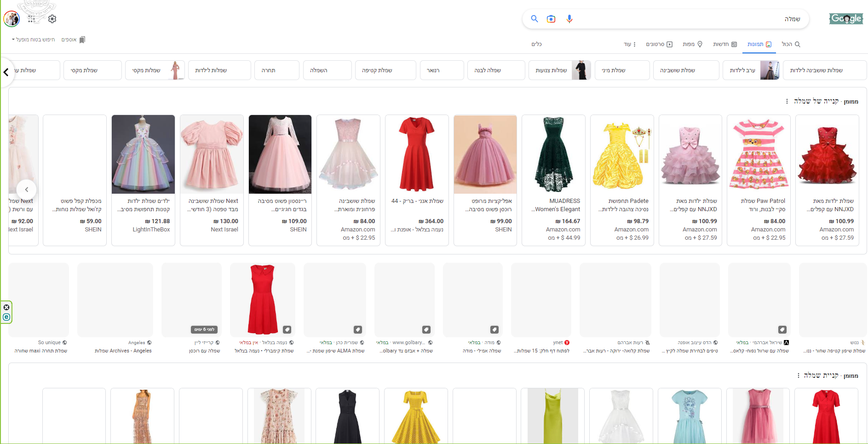The image size is (868, 444).
Task: Filter by תחרה chip
Action: point(276,70)
